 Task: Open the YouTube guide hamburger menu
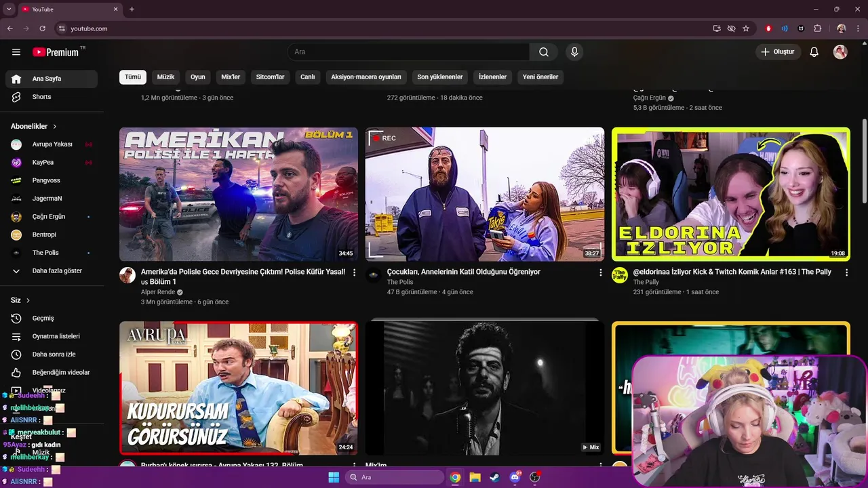click(16, 52)
